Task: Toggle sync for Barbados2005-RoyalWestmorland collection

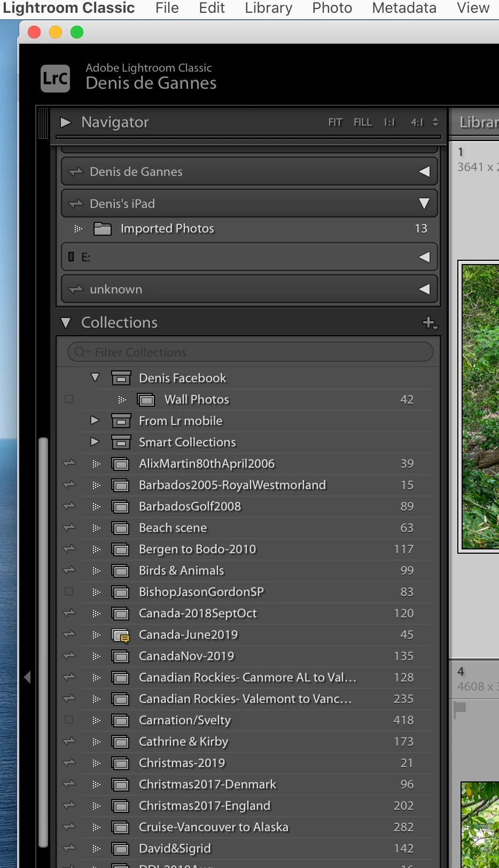Action: tap(69, 485)
